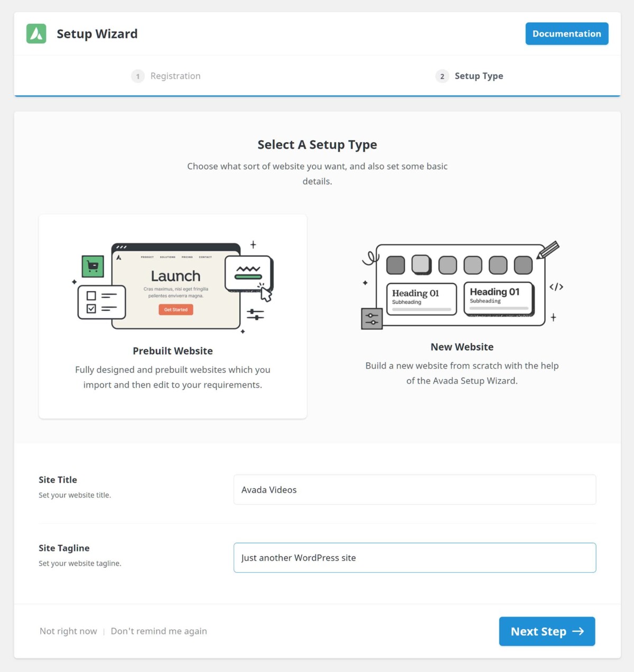
Task: Click the Get Started button in the mockup
Action: click(x=175, y=309)
